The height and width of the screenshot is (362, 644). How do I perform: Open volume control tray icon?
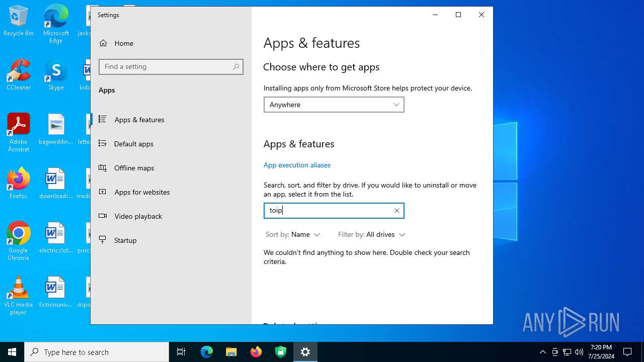coord(579,352)
